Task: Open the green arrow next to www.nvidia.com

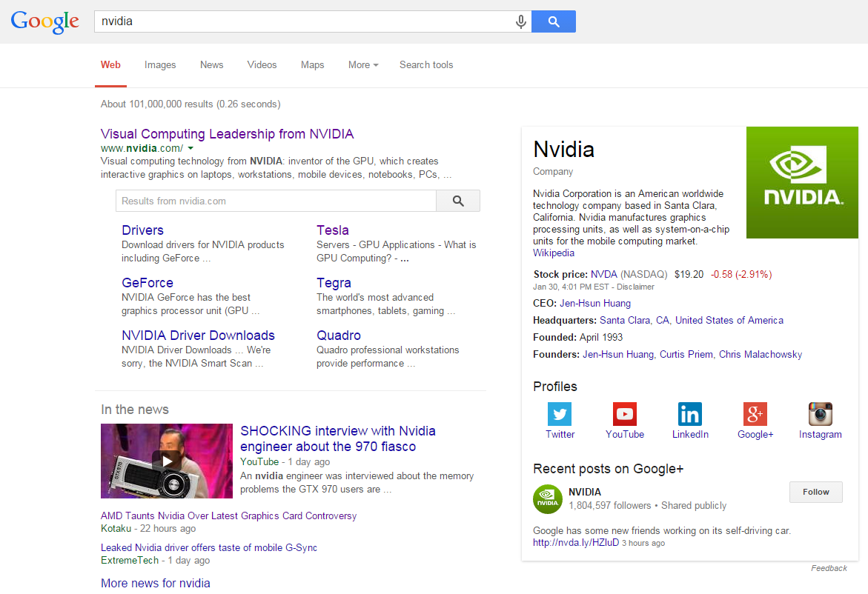Action: click(191, 148)
